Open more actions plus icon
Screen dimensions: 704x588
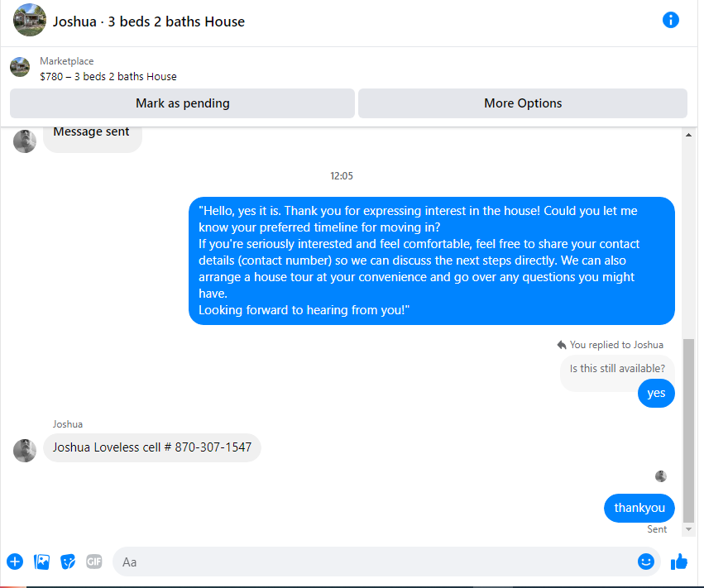15,562
